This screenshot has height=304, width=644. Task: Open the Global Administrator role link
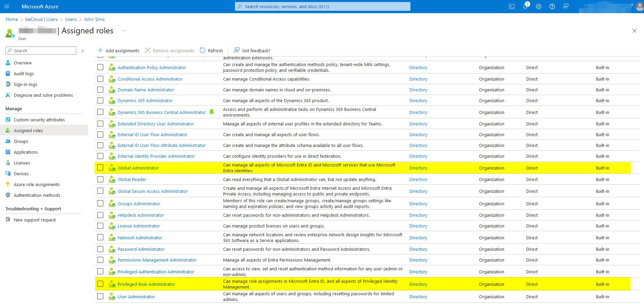click(138, 168)
